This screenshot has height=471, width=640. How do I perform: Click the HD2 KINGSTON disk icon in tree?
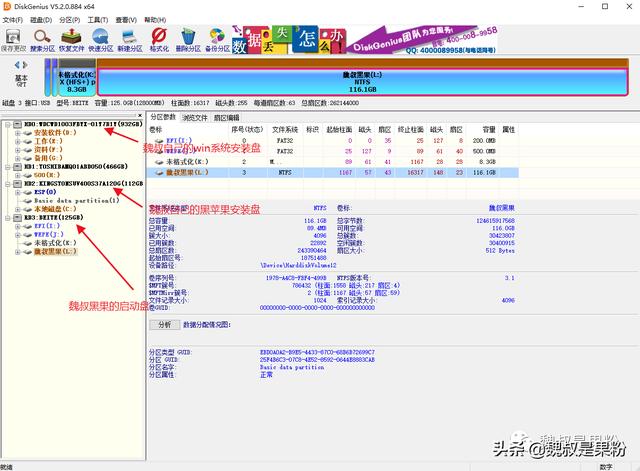click(18, 184)
